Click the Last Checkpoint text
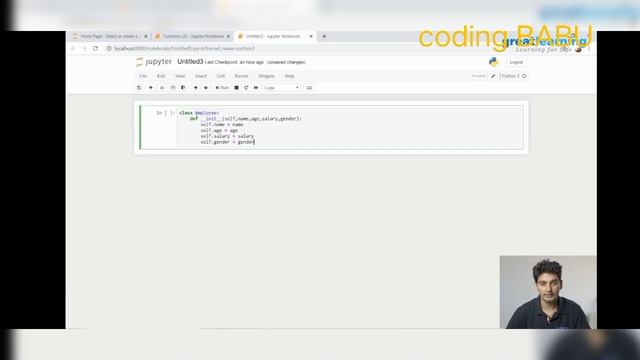Screen dimensions: 640x360 point(234,62)
